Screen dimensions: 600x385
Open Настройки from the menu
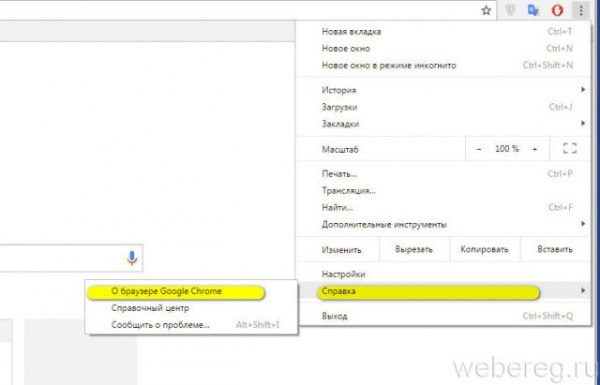[x=444, y=274]
